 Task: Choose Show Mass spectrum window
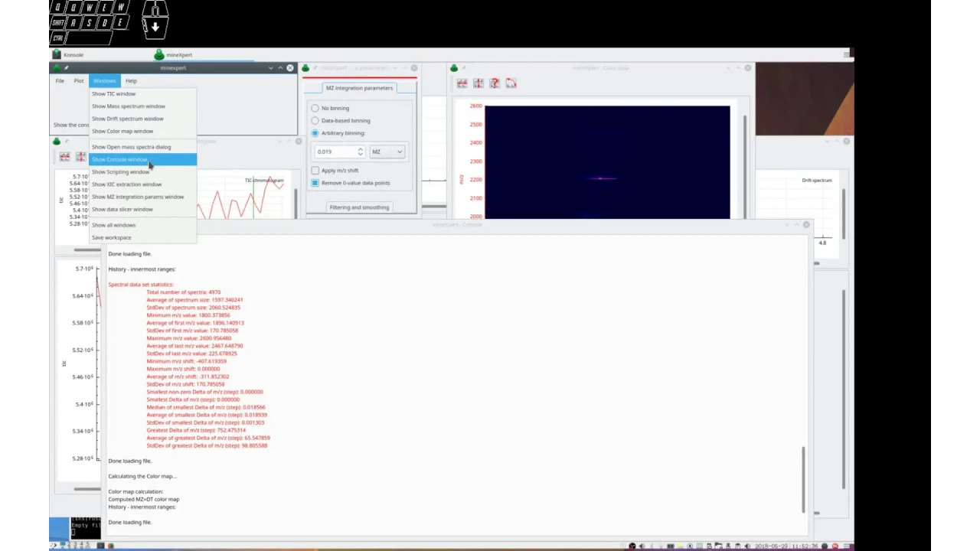coord(142,106)
